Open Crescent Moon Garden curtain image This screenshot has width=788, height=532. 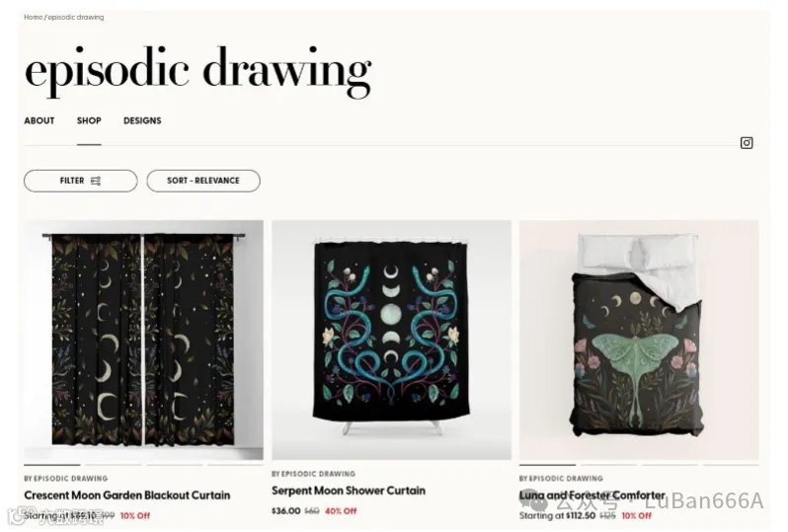pos(144,340)
